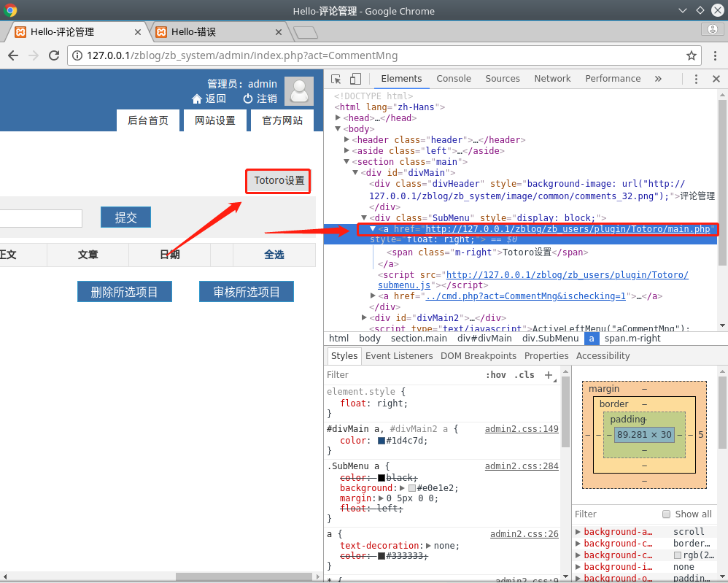The width and height of the screenshot is (728, 583).
Task: Expand the div id="divMain2" node
Action: pos(365,317)
